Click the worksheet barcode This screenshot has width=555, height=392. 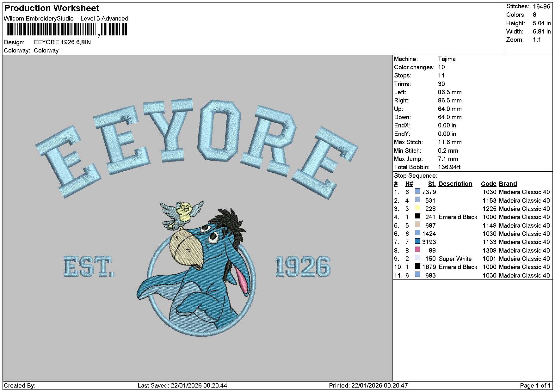66,30
